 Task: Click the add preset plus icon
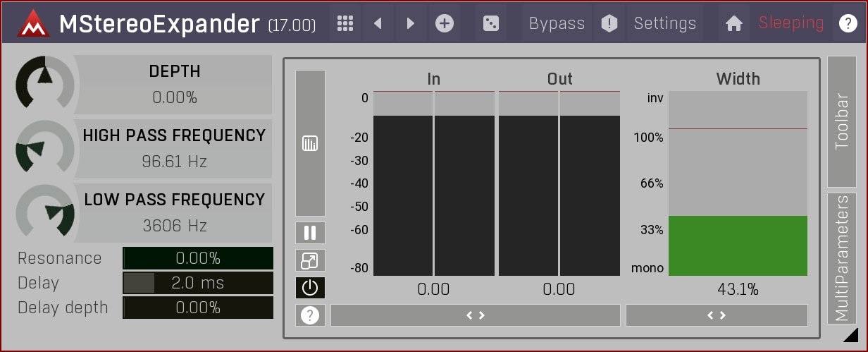[x=444, y=23]
